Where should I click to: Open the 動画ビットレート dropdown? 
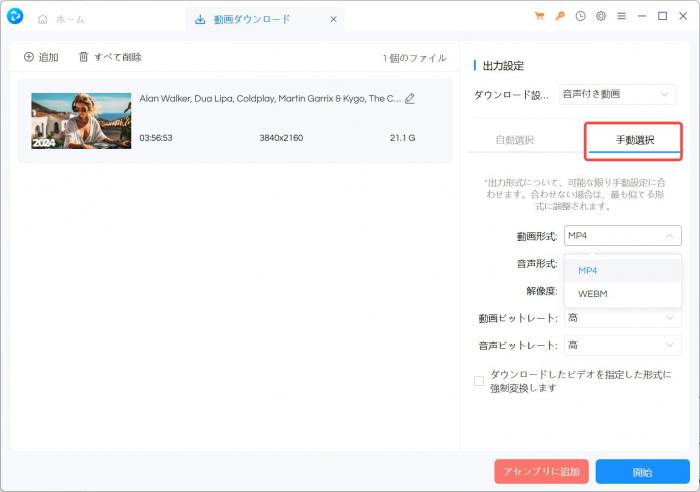[623, 318]
